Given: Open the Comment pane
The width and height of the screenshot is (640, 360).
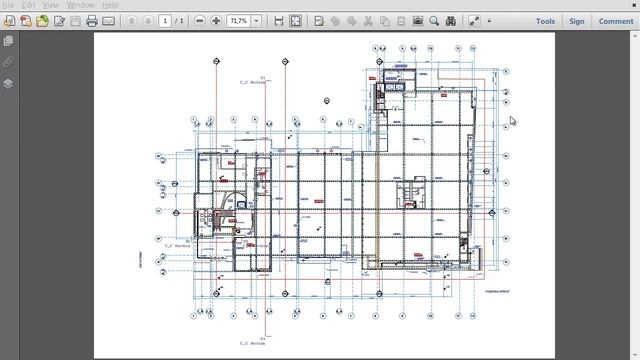Looking at the screenshot, I should 616,21.
